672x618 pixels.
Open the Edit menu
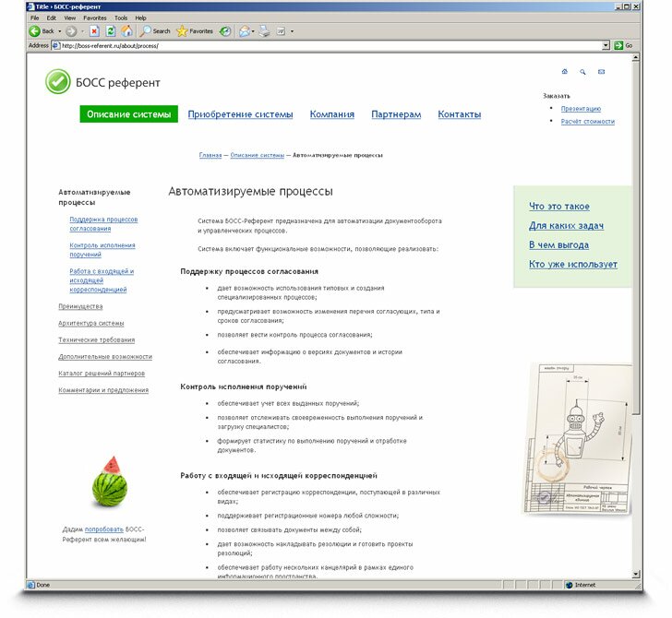point(52,18)
